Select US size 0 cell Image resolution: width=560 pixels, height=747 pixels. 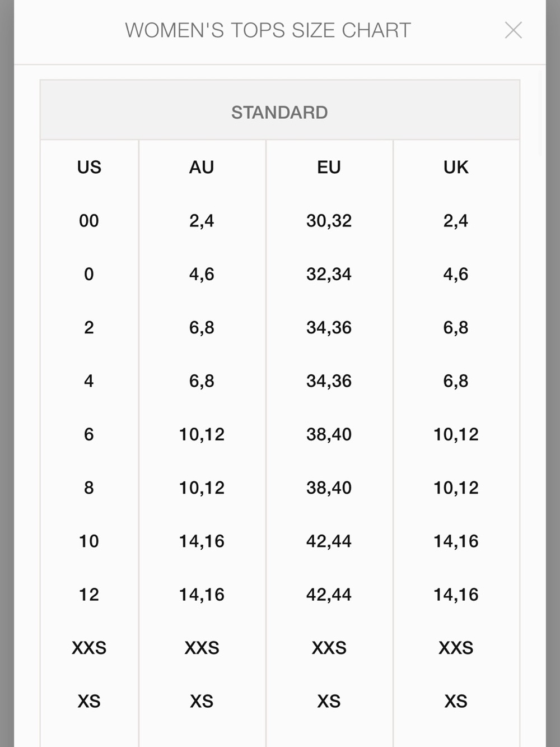(89, 274)
